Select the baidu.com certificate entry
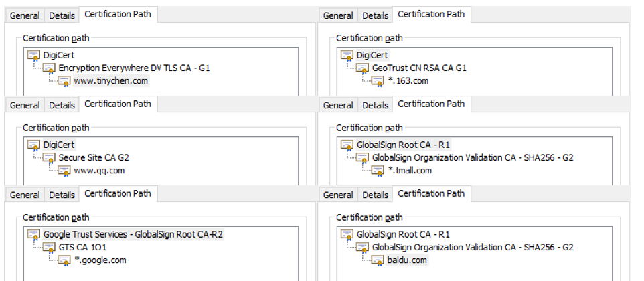The width and height of the screenshot is (644, 281). [x=407, y=260]
